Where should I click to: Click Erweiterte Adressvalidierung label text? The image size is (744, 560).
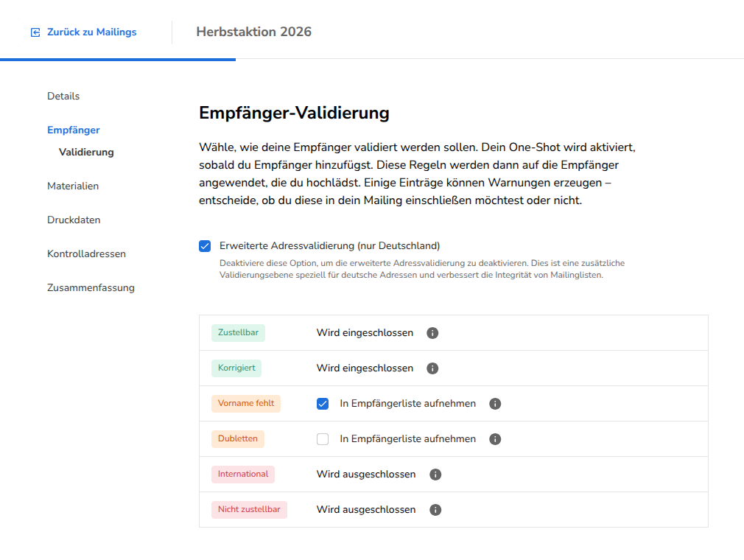click(330, 246)
